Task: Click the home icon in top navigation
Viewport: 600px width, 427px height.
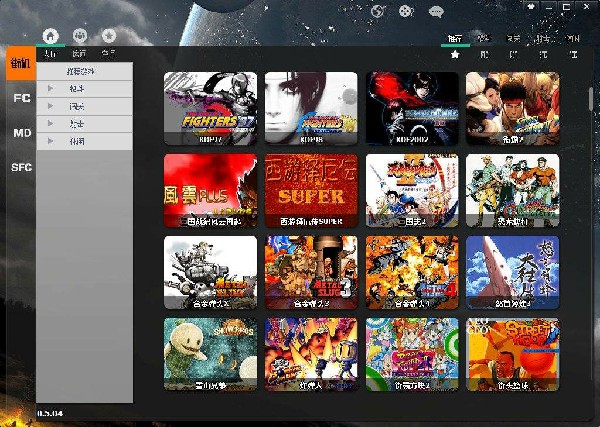Action: [x=50, y=36]
